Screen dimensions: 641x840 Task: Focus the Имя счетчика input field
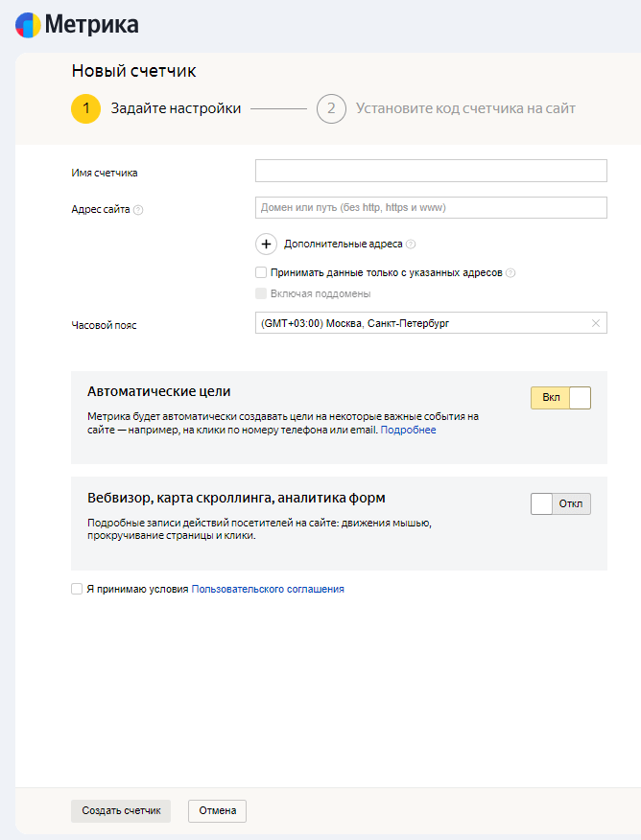pos(431,171)
